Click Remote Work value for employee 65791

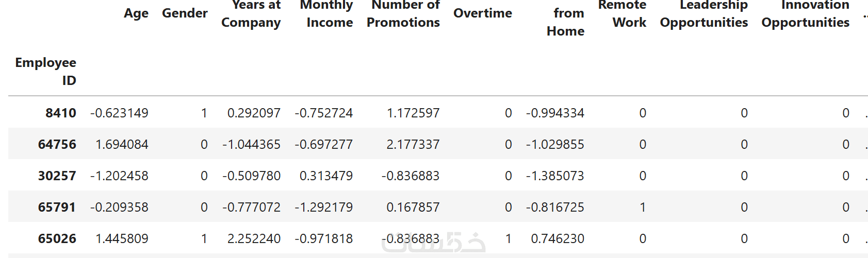(x=643, y=208)
